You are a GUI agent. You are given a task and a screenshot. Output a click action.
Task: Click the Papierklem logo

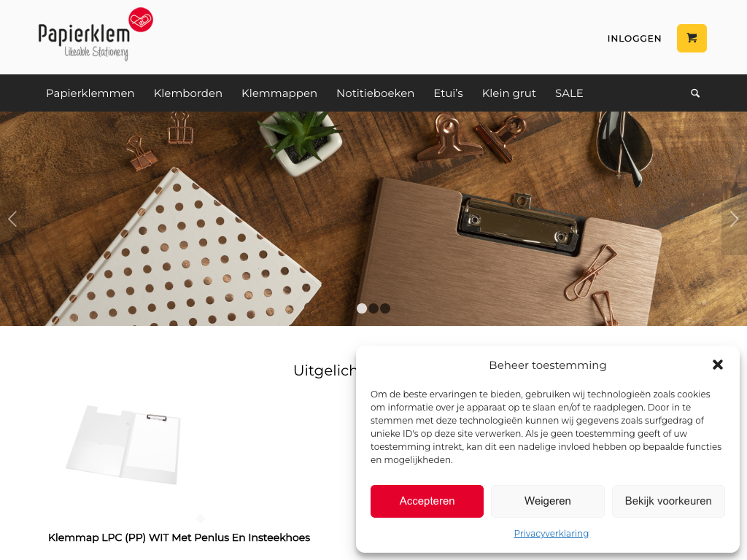pyautogui.click(x=96, y=34)
